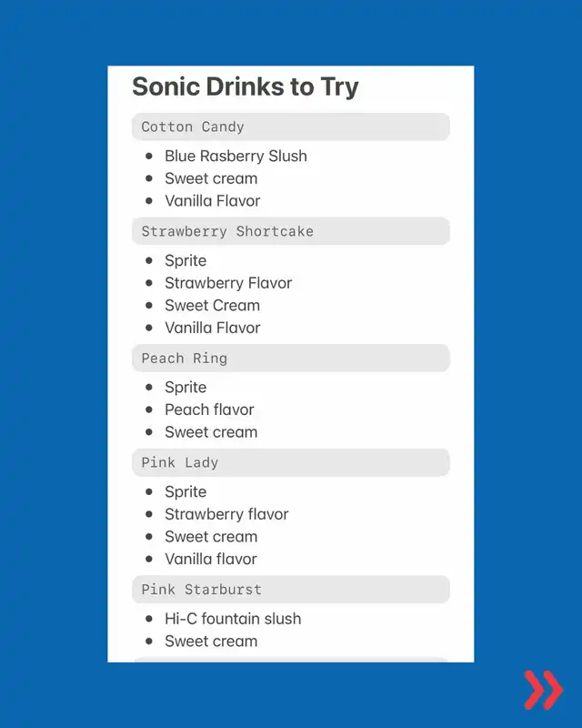Select the Pink Starburst heading block

291,590
